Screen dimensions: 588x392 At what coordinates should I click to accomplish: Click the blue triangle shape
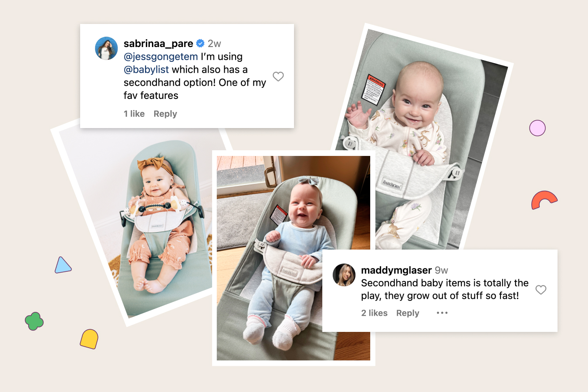(63, 265)
